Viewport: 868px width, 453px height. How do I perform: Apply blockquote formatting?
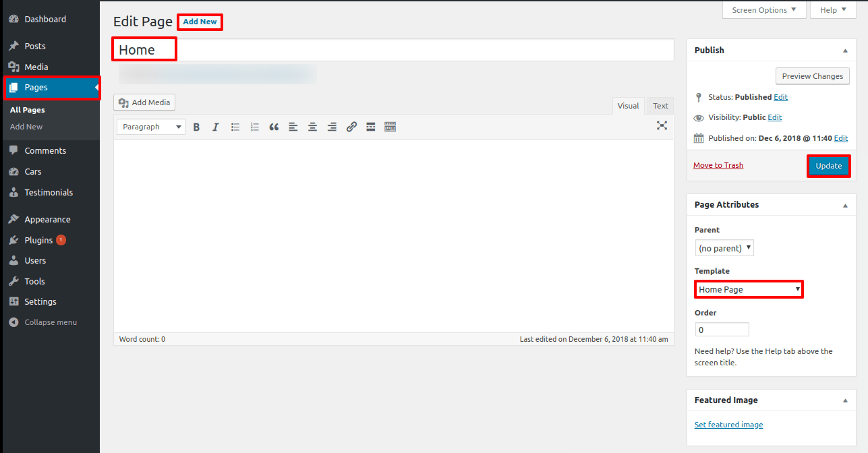pyautogui.click(x=274, y=127)
